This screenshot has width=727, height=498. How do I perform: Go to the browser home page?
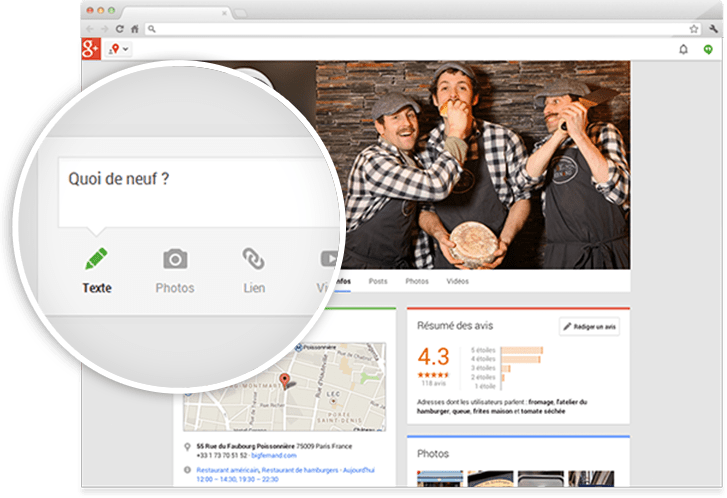pos(135,29)
